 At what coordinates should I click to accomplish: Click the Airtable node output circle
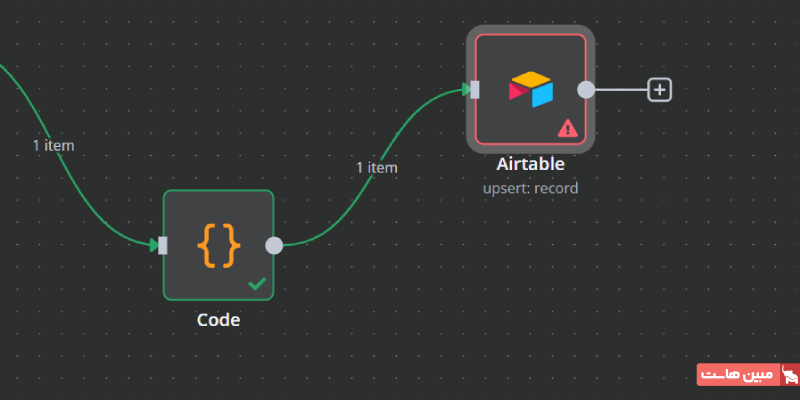[x=586, y=90]
